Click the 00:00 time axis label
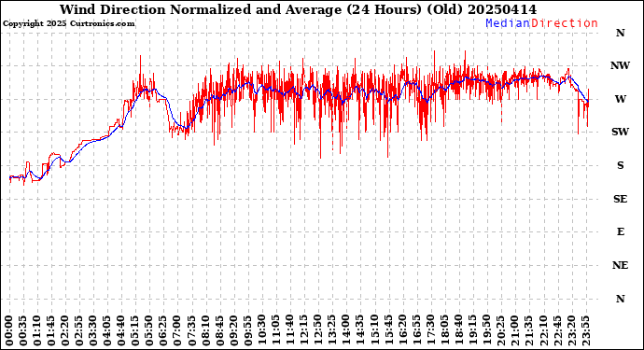 (x=9, y=330)
